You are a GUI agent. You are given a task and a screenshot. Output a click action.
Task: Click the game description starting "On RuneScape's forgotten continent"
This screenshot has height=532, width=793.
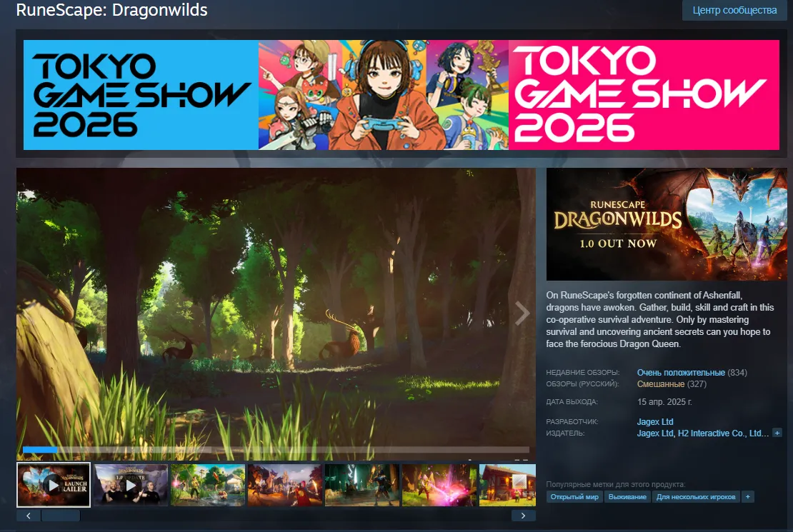point(660,320)
